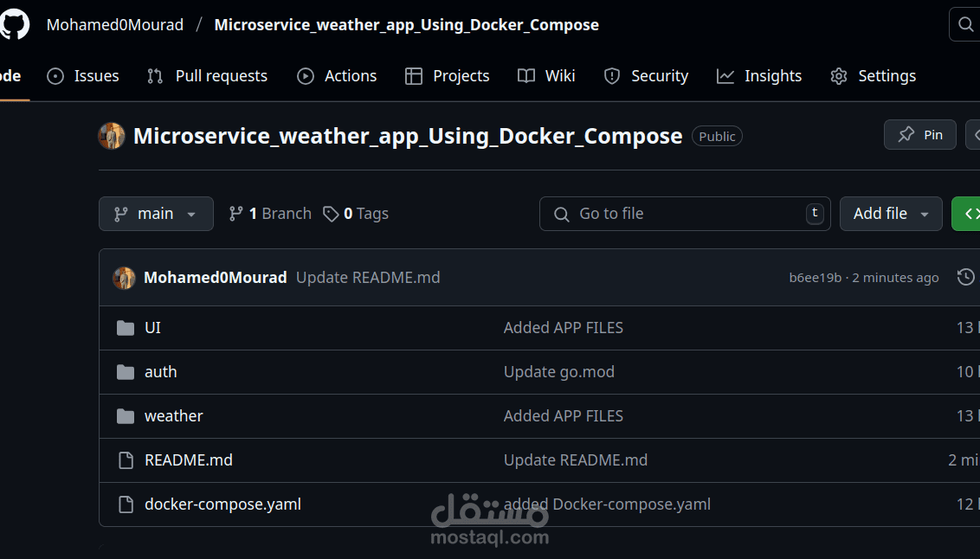Viewport: 980px width, 559px height.
Task: Click the weather folder icon
Action: (x=126, y=416)
